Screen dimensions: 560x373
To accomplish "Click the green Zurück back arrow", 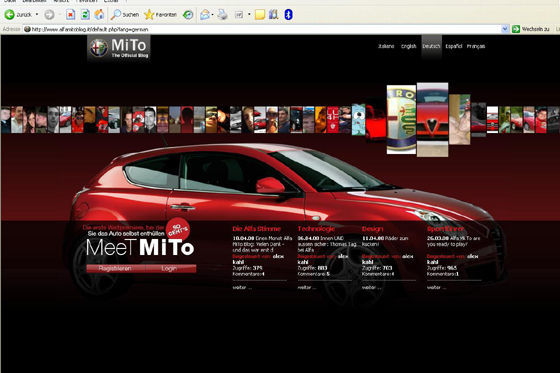I will pos(10,15).
